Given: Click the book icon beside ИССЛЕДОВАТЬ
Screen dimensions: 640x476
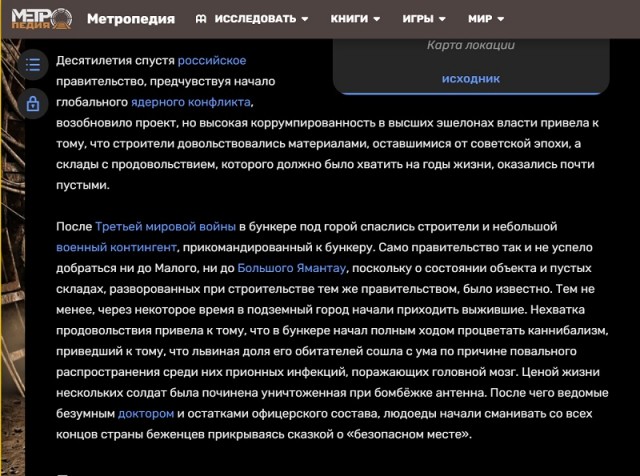Looking at the screenshot, I should (x=201, y=19).
